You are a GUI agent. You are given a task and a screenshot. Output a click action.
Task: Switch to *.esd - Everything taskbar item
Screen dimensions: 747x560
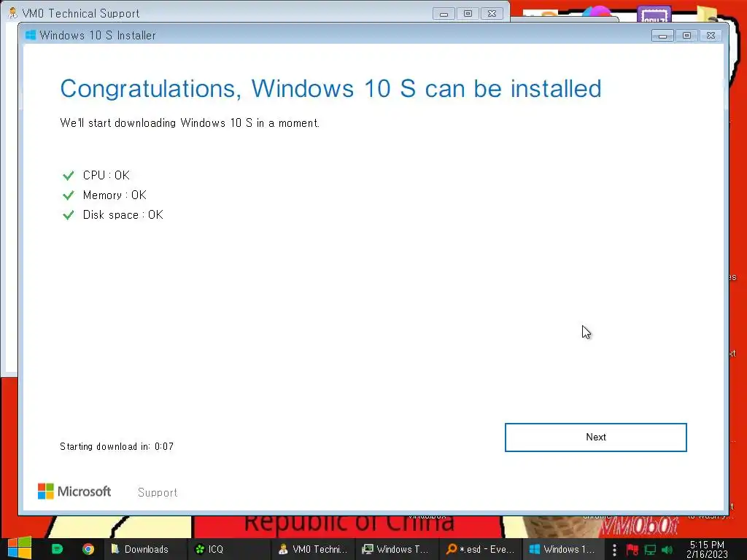pyautogui.click(x=480, y=549)
